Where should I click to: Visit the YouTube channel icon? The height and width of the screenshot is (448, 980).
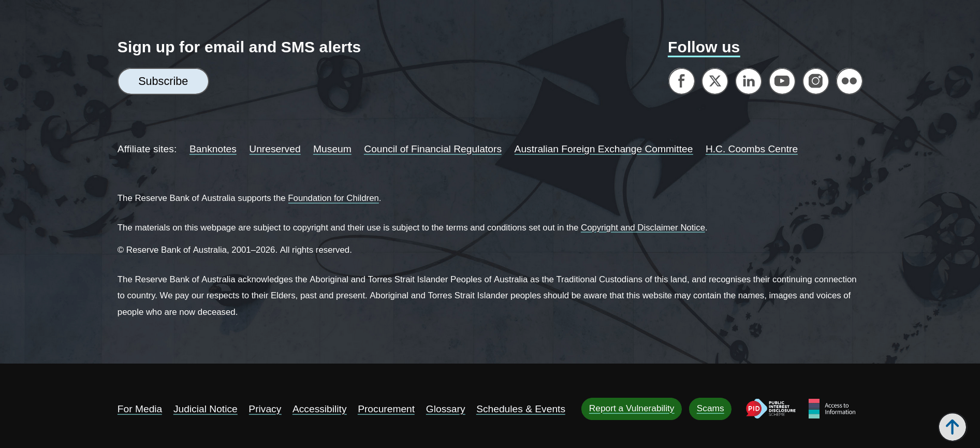782,81
